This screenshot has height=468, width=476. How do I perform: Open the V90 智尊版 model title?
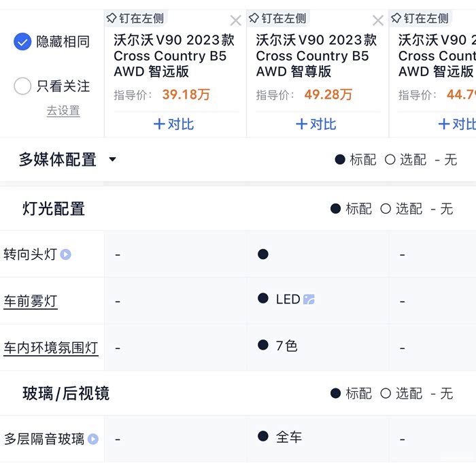(316, 55)
